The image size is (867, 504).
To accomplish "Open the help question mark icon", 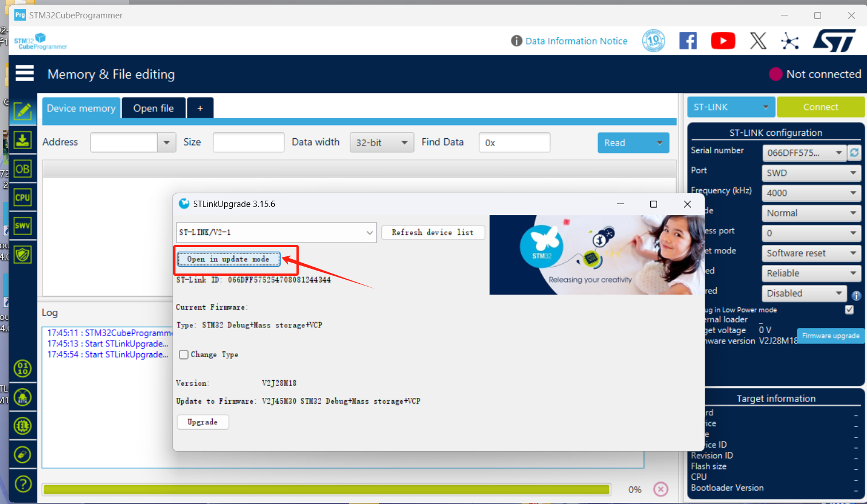I will click(23, 484).
